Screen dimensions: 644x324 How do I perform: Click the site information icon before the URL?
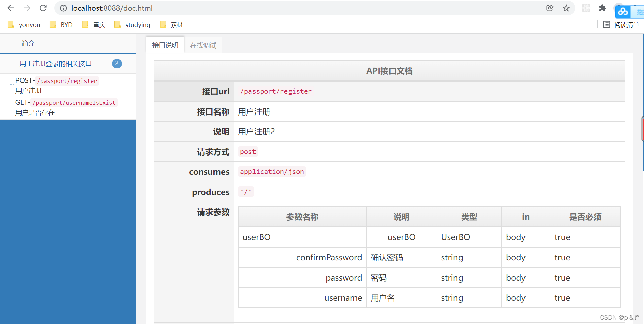click(x=63, y=8)
